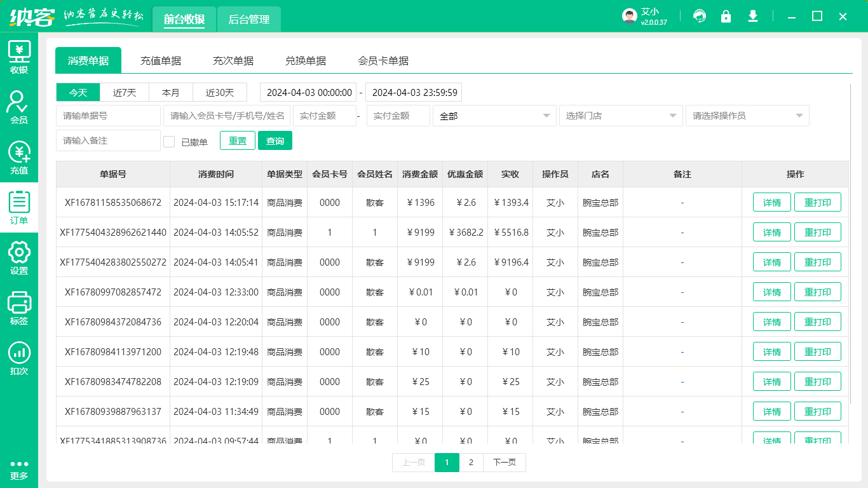Screen dimensions: 868x488
Task: Open 详情 for order XF16781158535068672
Action: pyautogui.click(x=772, y=202)
